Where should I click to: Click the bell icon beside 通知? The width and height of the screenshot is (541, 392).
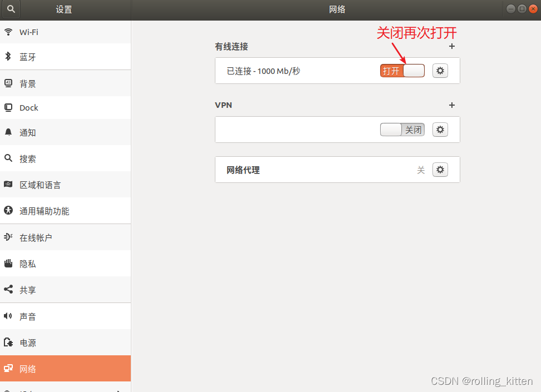coord(8,132)
